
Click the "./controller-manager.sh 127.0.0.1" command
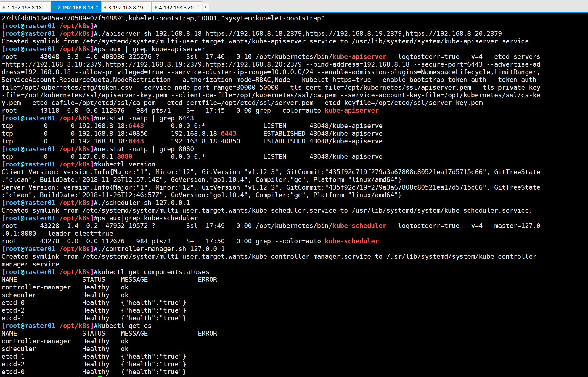(x=161, y=249)
